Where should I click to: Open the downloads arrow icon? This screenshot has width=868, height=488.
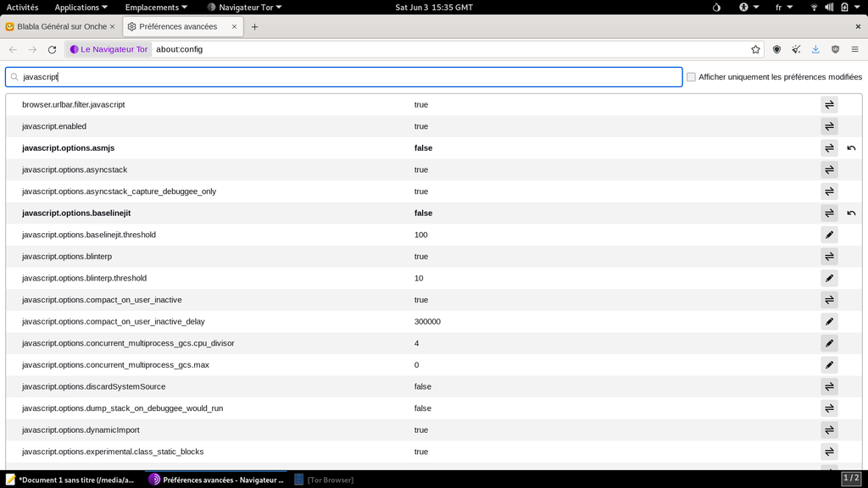815,49
